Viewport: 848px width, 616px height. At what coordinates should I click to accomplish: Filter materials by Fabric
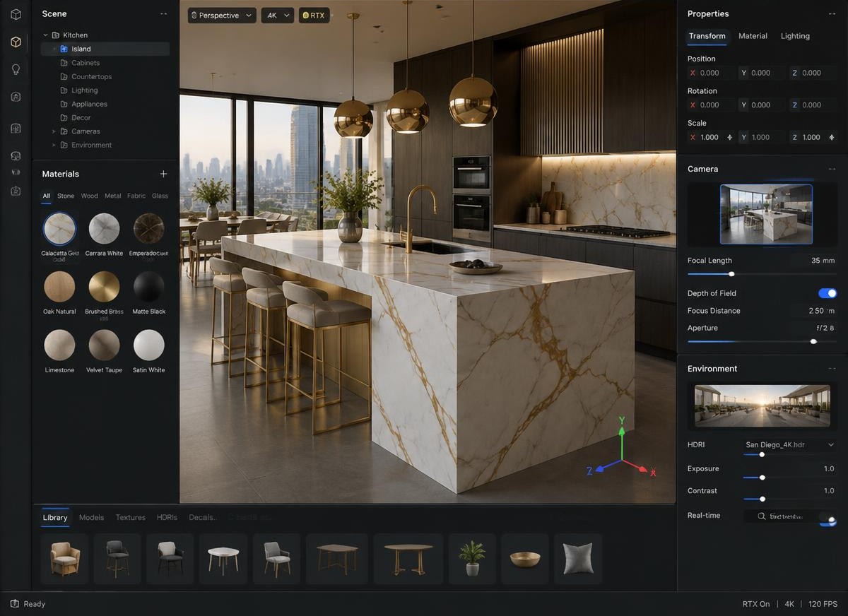(136, 196)
